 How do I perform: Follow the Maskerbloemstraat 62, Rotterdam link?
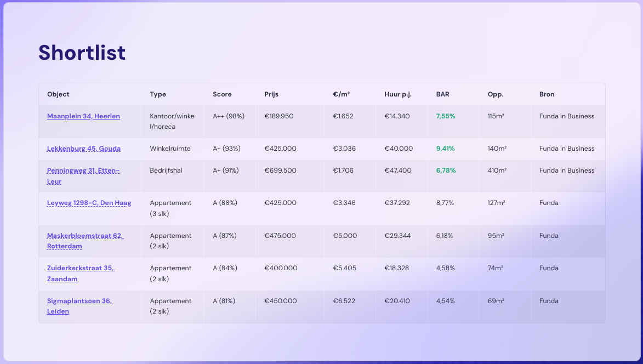point(85,236)
